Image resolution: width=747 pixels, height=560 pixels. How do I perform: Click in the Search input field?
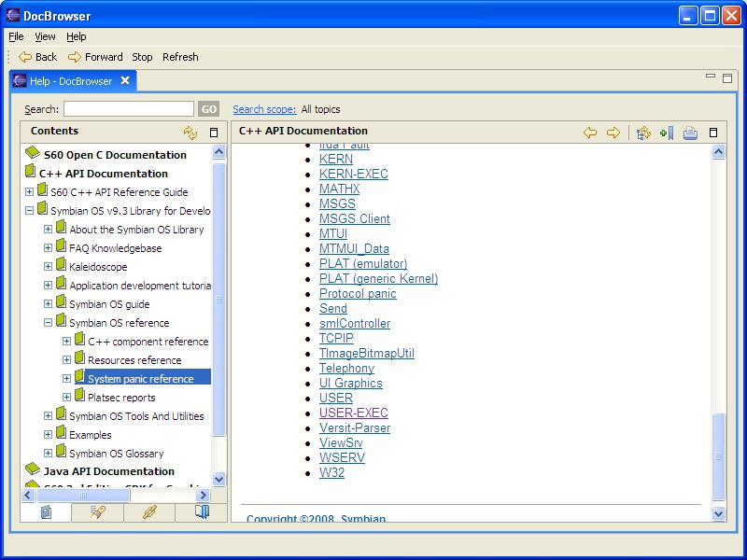point(129,109)
